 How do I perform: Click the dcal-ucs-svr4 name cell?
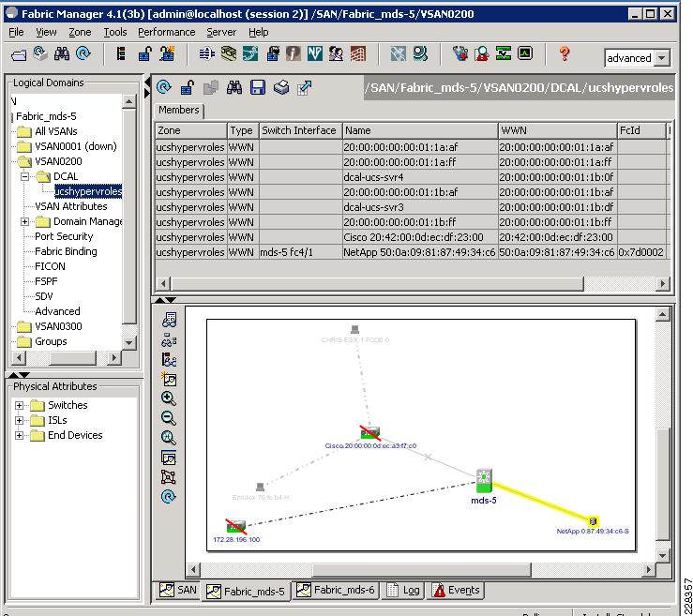420,177
